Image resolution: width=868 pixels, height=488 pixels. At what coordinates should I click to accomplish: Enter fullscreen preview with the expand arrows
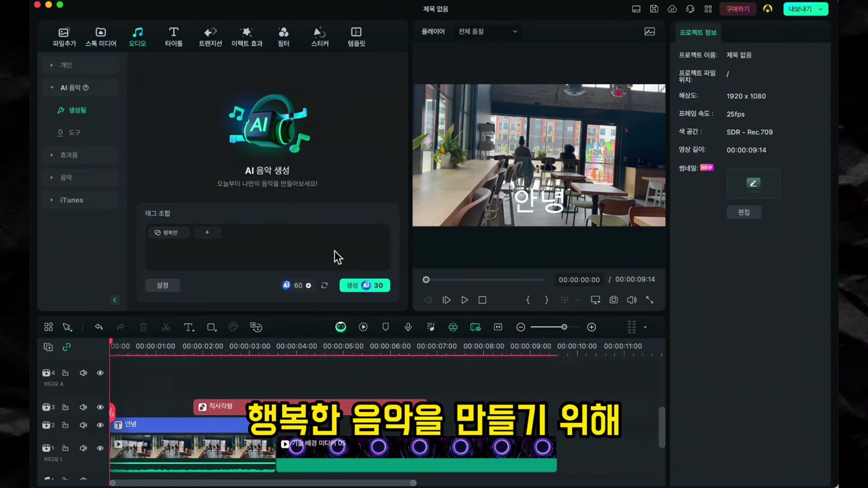[x=650, y=300]
